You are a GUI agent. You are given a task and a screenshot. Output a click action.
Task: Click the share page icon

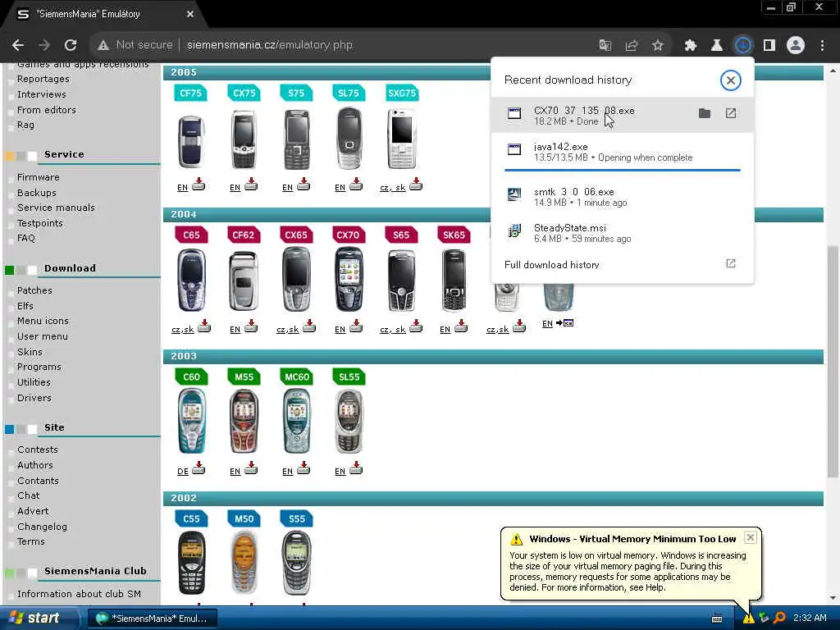[631, 46]
